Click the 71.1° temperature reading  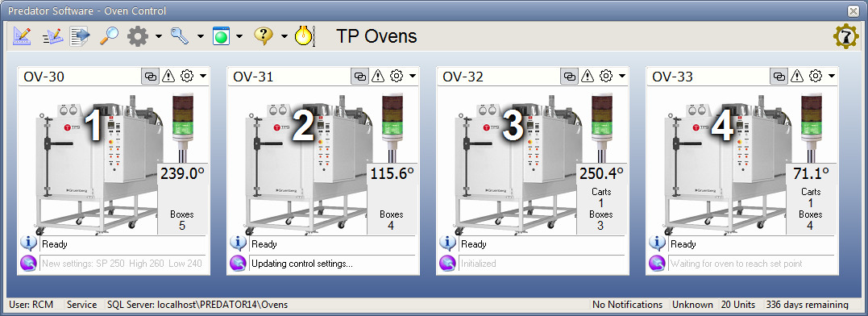point(811,174)
